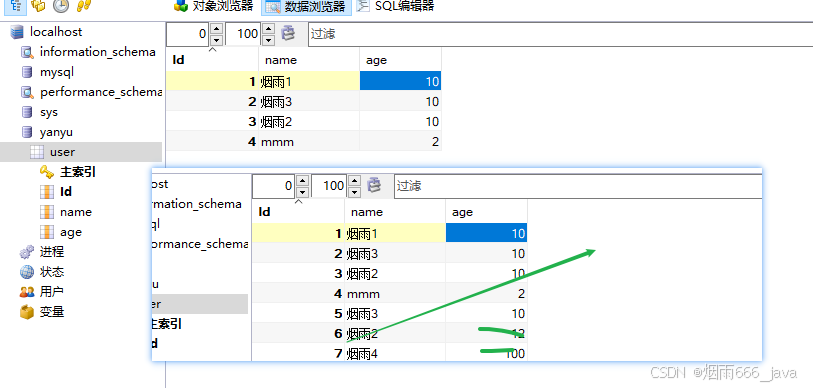Switch to the 对象浏览器 tab

click(214, 6)
